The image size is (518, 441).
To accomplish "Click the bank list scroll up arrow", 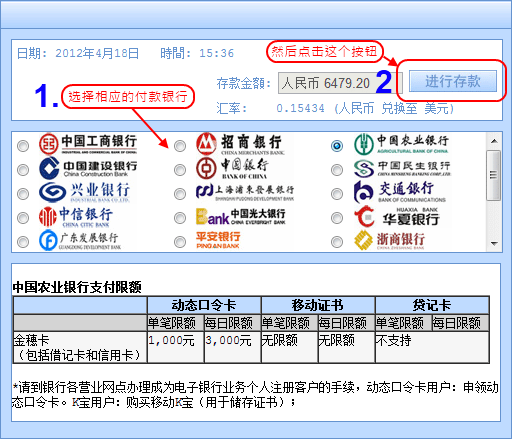I will 494,141.
